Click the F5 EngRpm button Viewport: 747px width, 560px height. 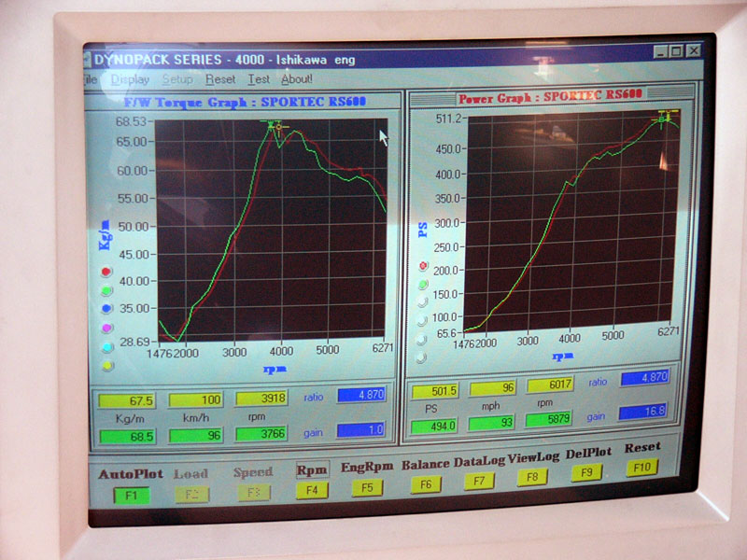pos(367,487)
